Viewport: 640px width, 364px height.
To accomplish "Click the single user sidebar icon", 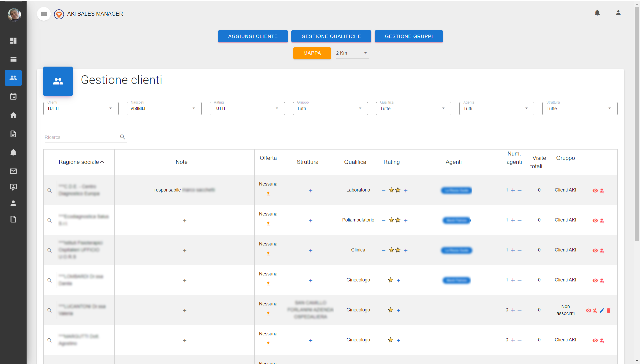I will pyautogui.click(x=13, y=203).
